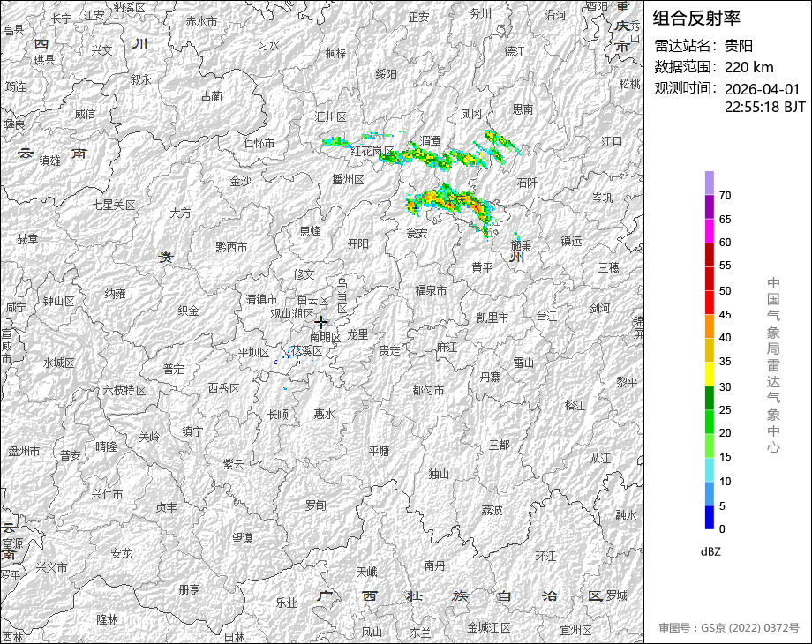Click the radar station name 贵阳
This screenshot has width=812, height=644.
coord(739,46)
